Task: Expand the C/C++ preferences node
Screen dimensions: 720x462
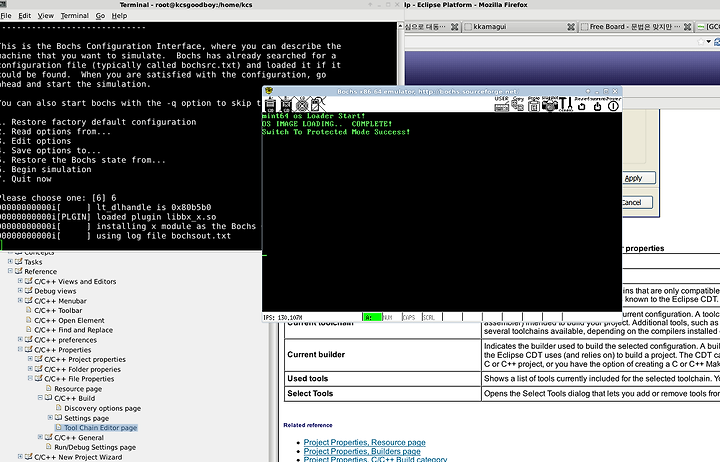Action: (x=20, y=339)
